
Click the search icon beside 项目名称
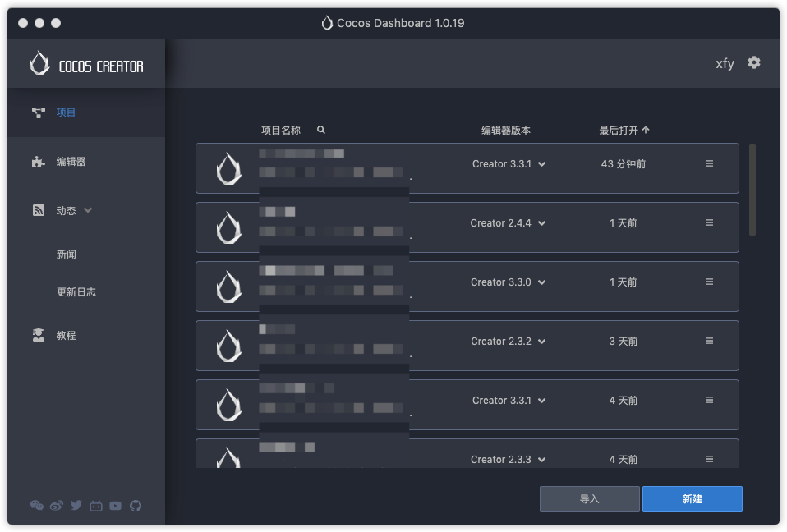[321, 130]
